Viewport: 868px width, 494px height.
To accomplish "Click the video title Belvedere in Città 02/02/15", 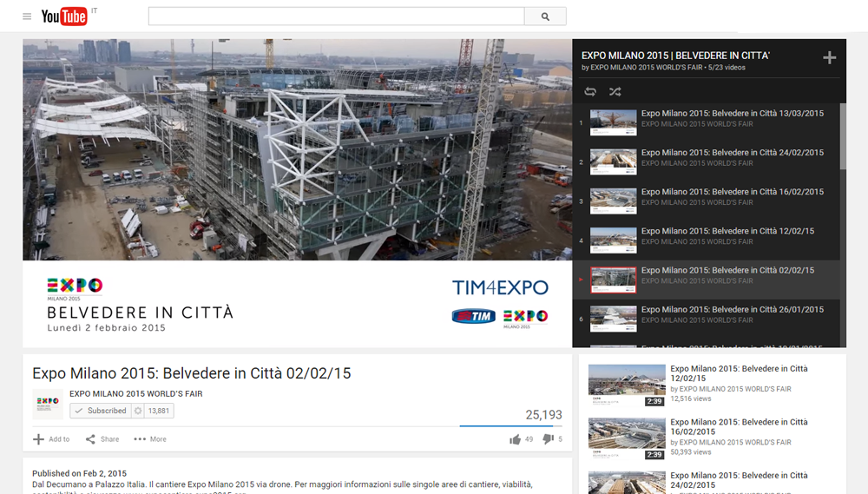I will coord(192,373).
